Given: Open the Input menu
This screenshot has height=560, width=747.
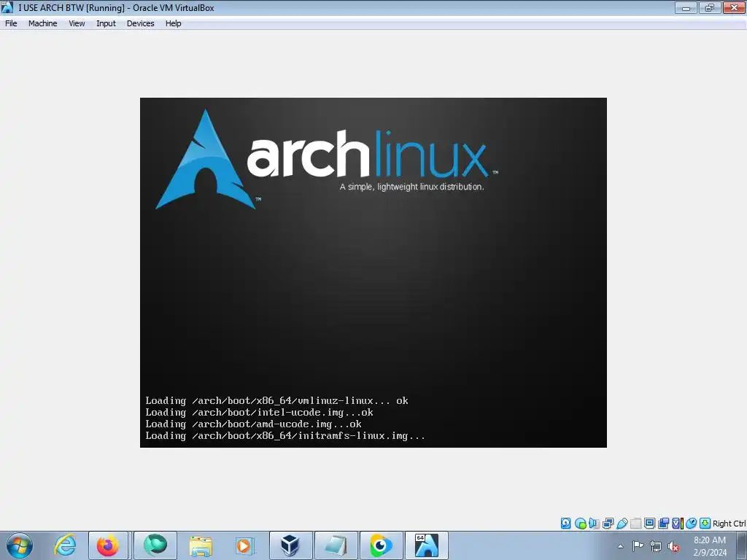Looking at the screenshot, I should (106, 23).
